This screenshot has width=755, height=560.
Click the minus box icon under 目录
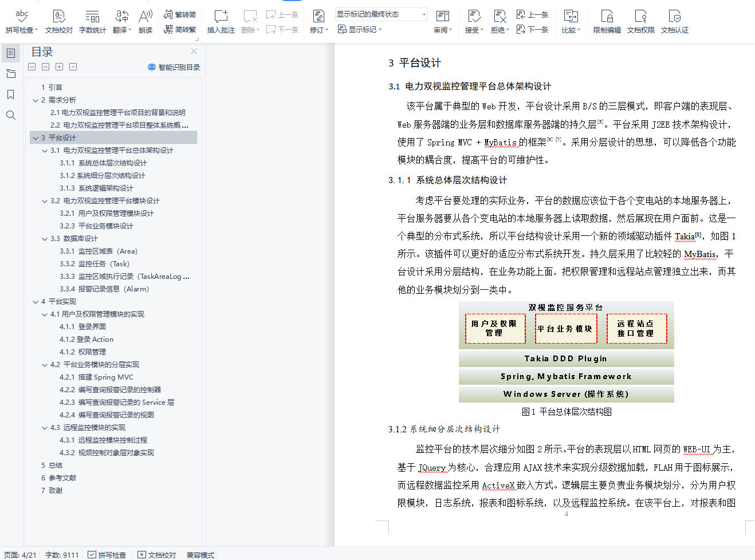click(73, 66)
